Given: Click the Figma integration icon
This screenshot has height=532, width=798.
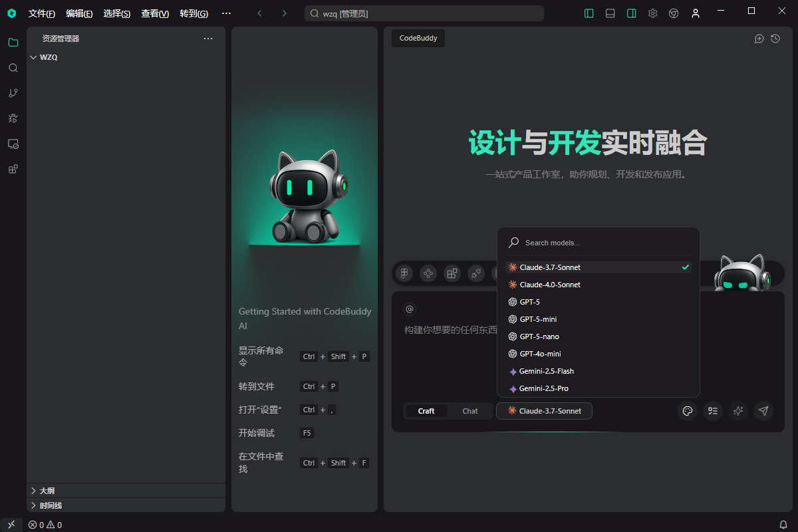Looking at the screenshot, I should [404, 273].
